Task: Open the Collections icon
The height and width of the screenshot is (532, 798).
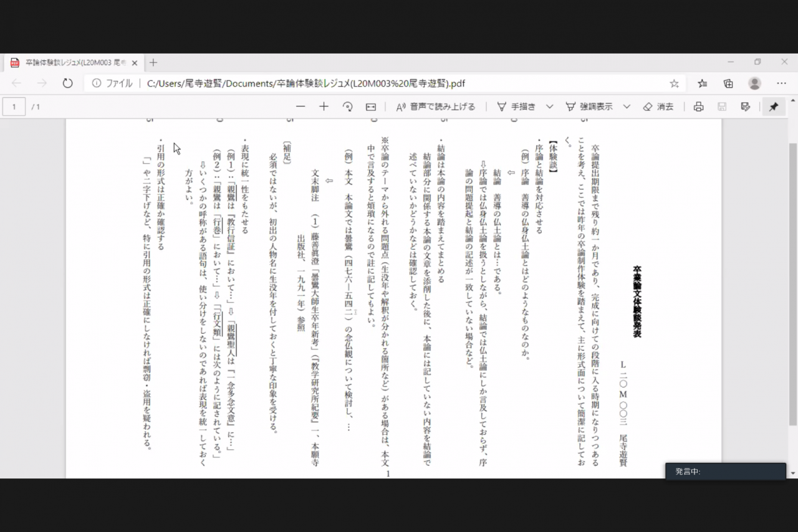Action: pos(728,83)
